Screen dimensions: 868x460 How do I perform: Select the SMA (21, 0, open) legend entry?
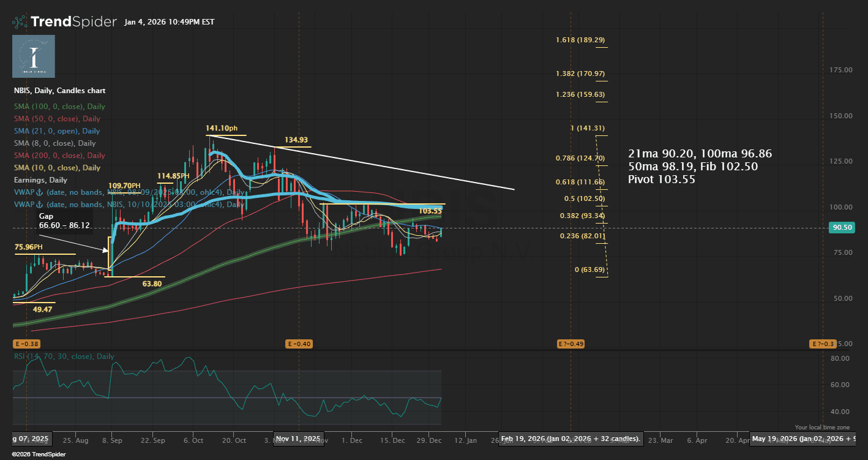click(x=57, y=131)
